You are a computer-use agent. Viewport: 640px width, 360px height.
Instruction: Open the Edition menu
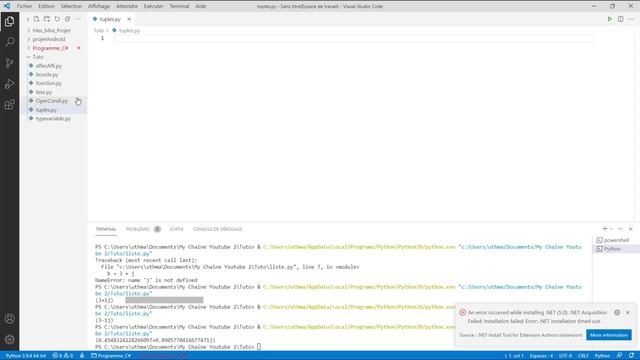click(x=46, y=6)
